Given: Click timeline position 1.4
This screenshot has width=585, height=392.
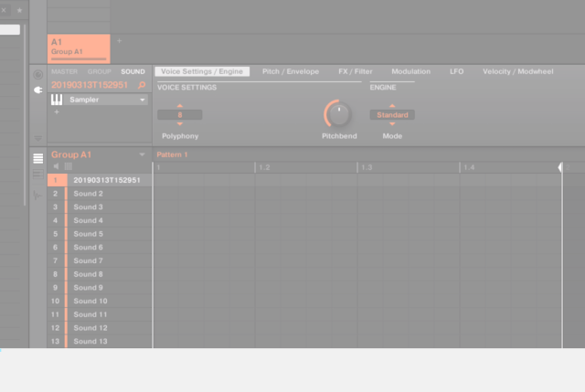Looking at the screenshot, I should pyautogui.click(x=469, y=167).
